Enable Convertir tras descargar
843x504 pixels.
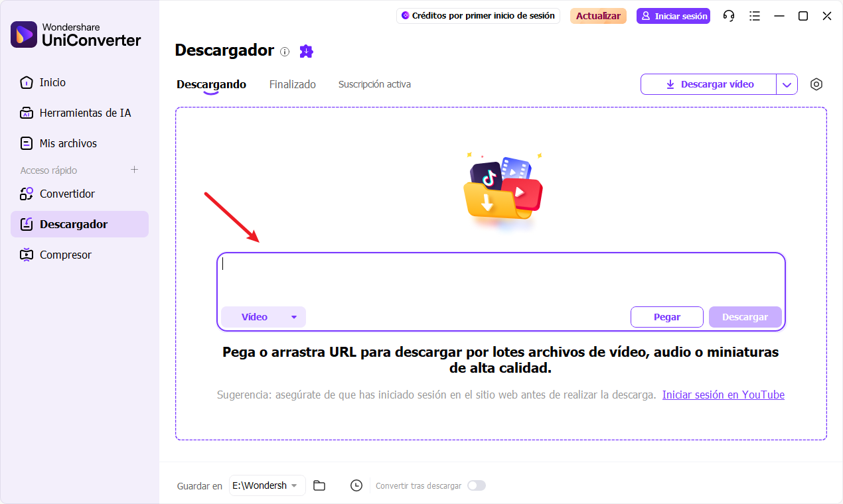476,485
